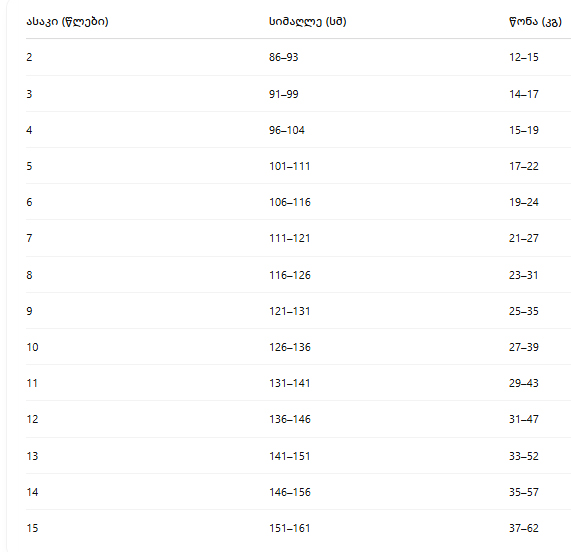Image resolution: width=571 pixels, height=552 pixels.
Task: Click the წონა (კგ) column header
Action: tap(535, 22)
